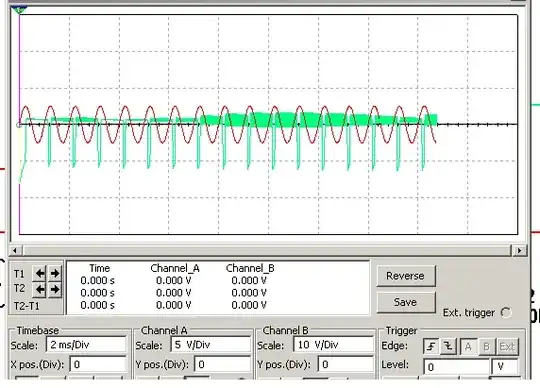This screenshot has width=540, height=388.
Task: Choose Ext as trigger source
Action: pyautogui.click(x=507, y=346)
